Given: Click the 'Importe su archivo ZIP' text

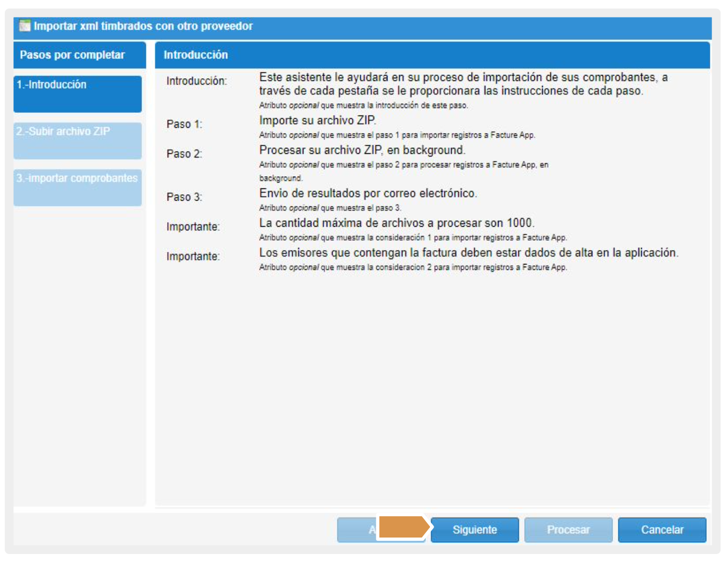Looking at the screenshot, I should [x=317, y=121].
